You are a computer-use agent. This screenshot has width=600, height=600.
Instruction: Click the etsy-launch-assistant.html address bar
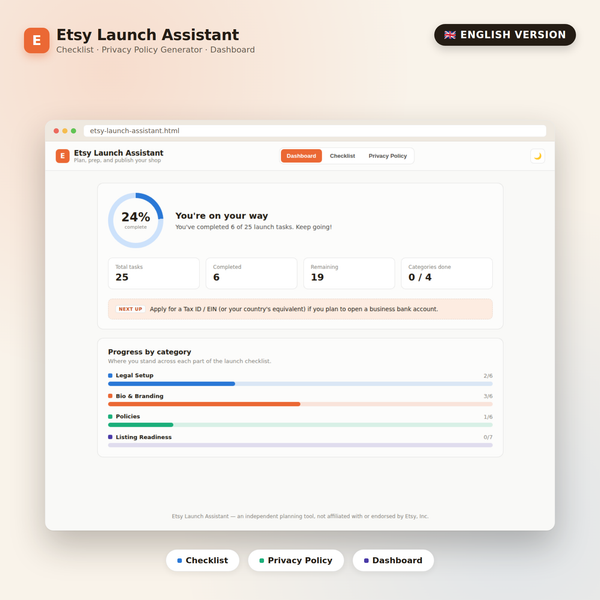click(x=315, y=131)
